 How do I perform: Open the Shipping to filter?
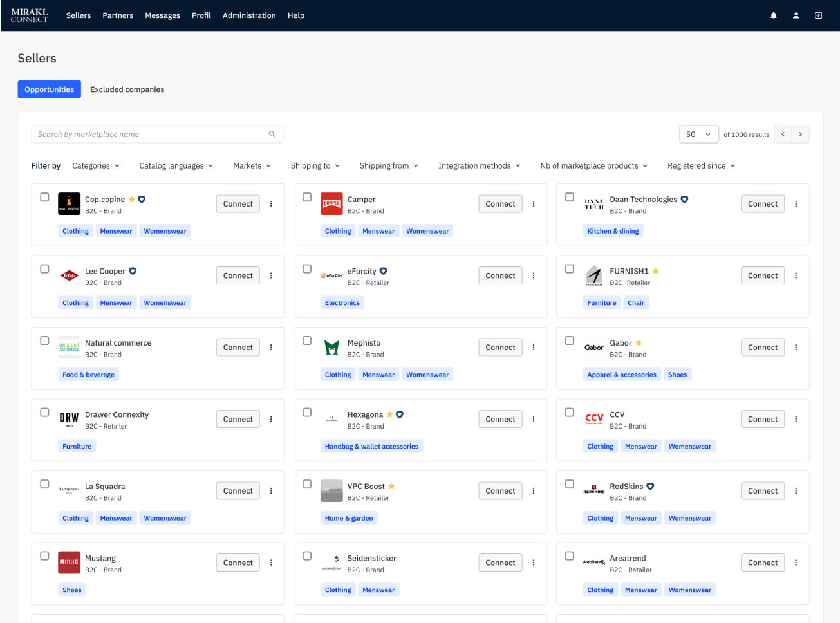click(315, 166)
